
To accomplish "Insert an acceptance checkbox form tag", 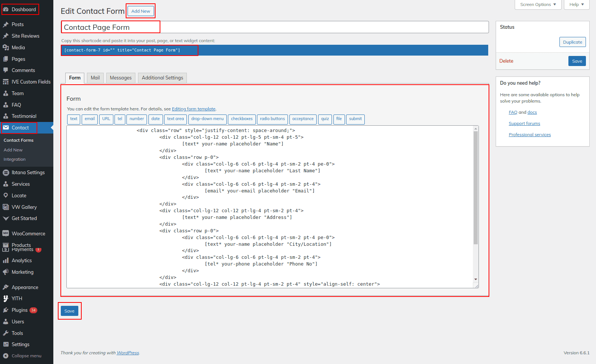I will coord(303,119).
